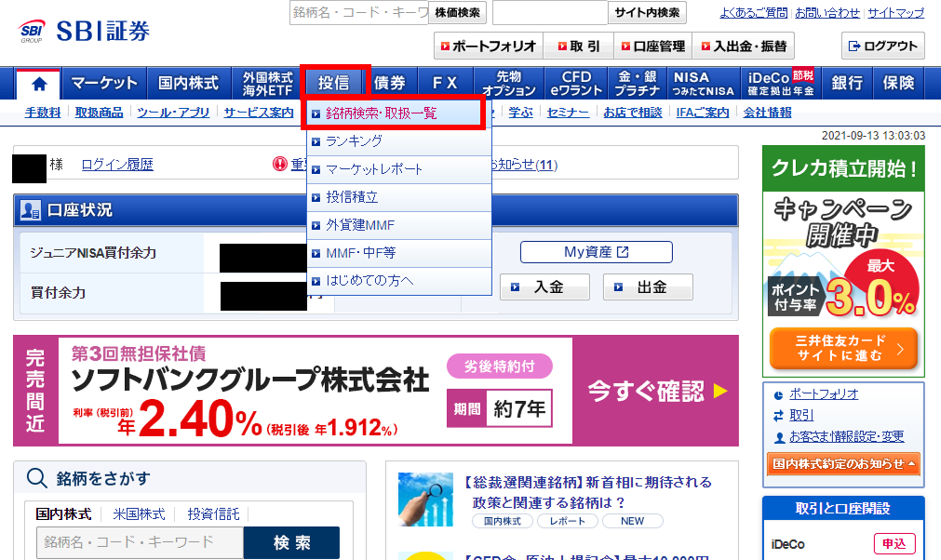Open the 債券 tab
The image size is (941, 560).
pos(389,83)
